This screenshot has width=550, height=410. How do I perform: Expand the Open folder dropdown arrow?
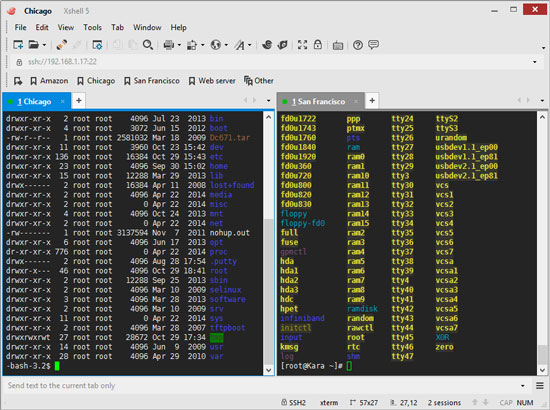click(x=44, y=45)
